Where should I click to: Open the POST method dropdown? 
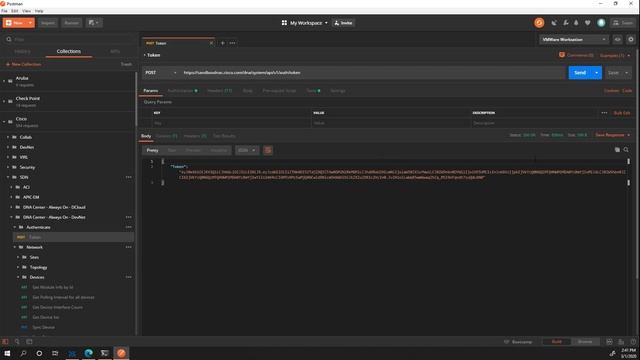[x=161, y=73]
